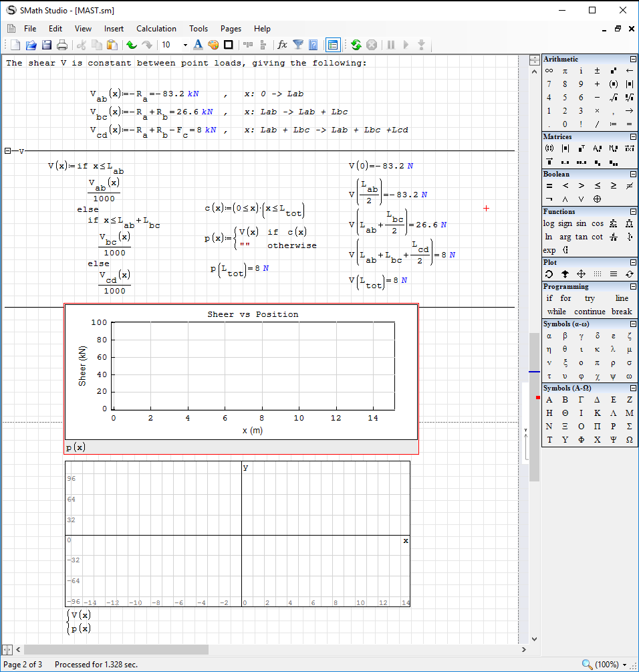
Task: Click the Save file toolbar icon
Action: (47, 45)
